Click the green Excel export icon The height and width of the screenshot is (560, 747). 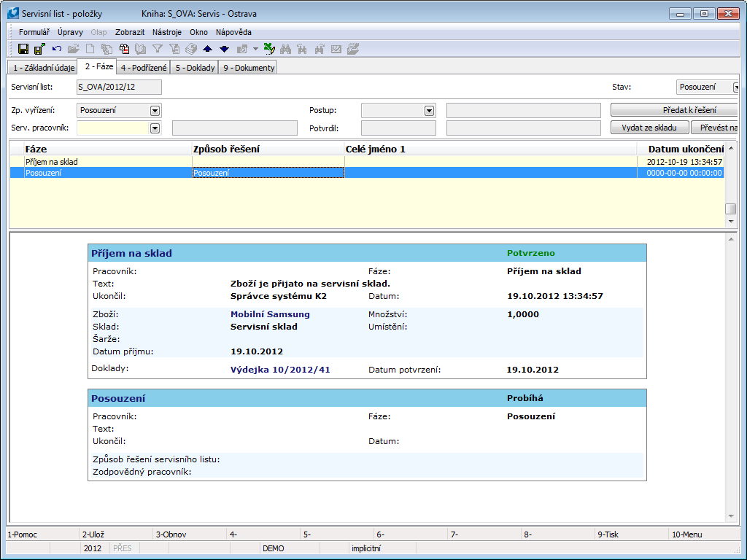click(268, 49)
